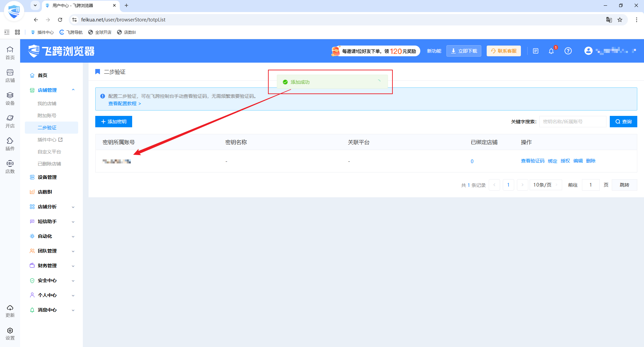Screen dimensions: 644x347
Task: Click 编辑 in the key row
Action: pyautogui.click(x=578, y=161)
